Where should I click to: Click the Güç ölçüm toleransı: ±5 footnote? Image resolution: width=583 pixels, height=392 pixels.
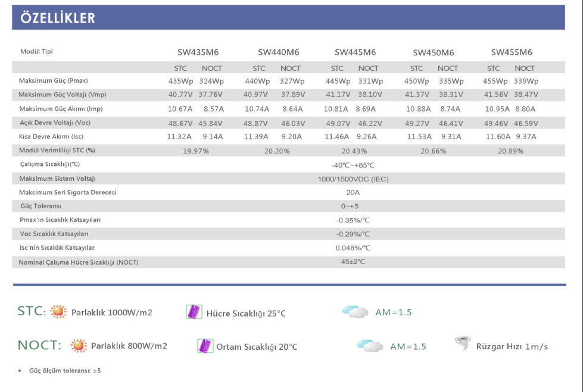pyautogui.click(x=65, y=371)
